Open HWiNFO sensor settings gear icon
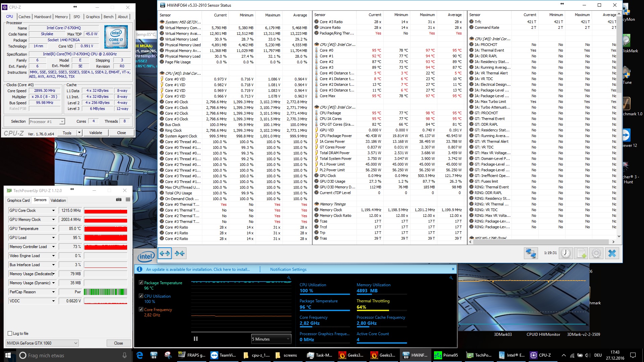The height and width of the screenshot is (362, 644). pyautogui.click(x=596, y=253)
